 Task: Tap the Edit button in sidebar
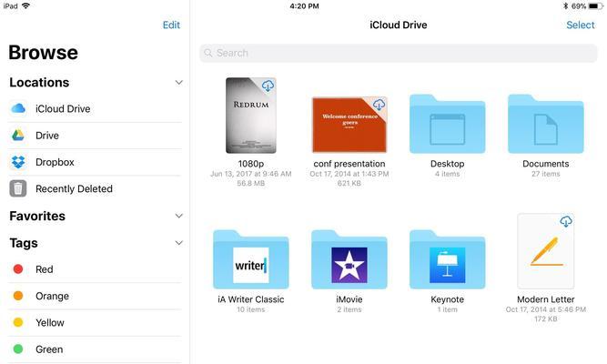pyautogui.click(x=171, y=25)
